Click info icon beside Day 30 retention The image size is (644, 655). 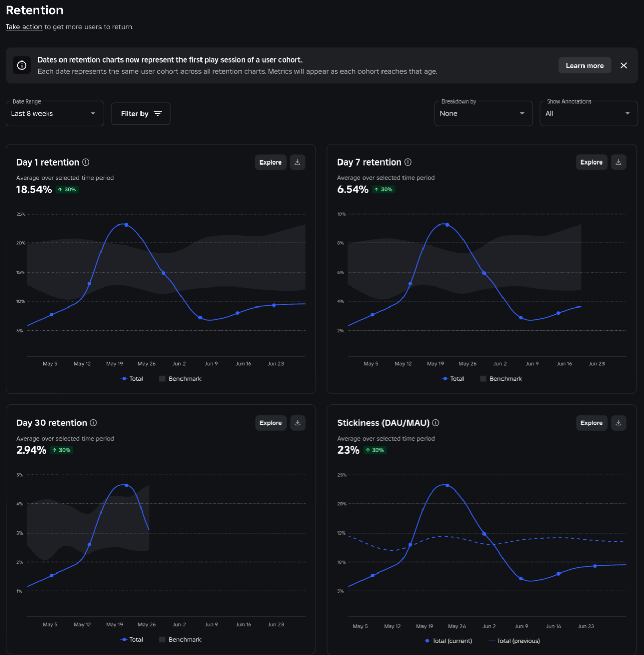93,423
